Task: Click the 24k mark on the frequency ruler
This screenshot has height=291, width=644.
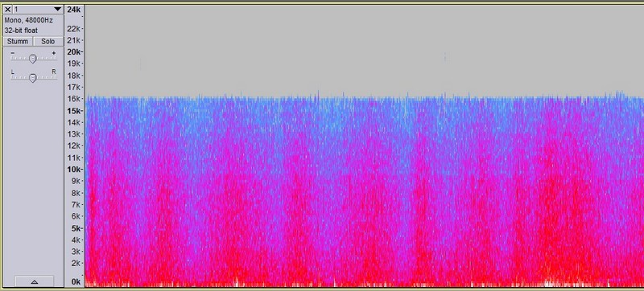Action: coord(73,10)
